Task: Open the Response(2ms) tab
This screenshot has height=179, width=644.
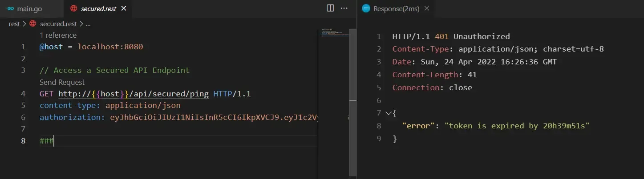Action: click(x=396, y=8)
